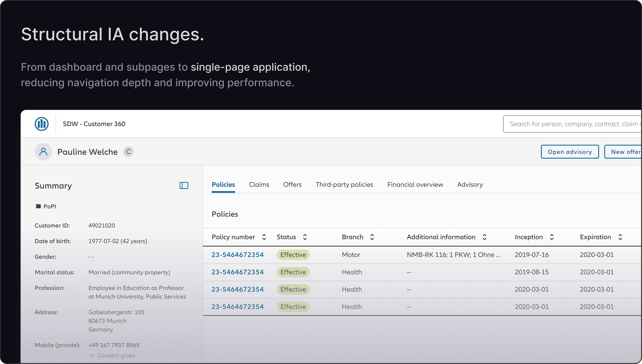Click the PoPI flag icon

pos(38,206)
